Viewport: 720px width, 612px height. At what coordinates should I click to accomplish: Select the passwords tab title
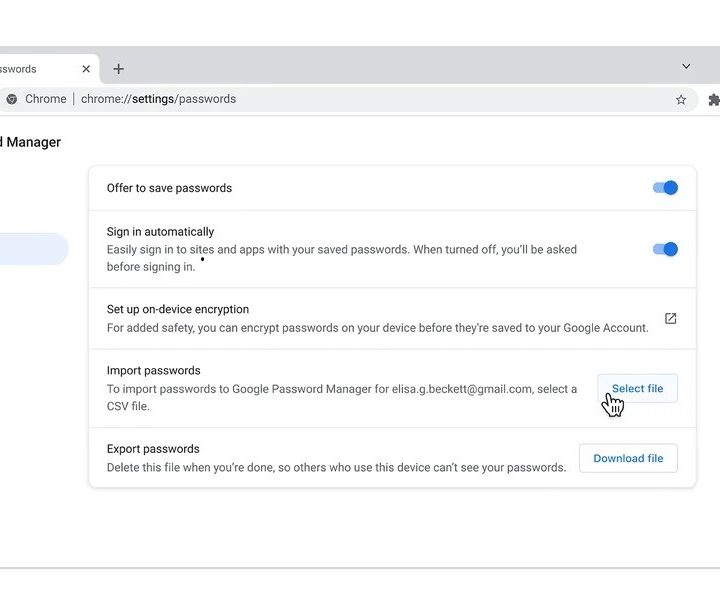click(x=18, y=69)
